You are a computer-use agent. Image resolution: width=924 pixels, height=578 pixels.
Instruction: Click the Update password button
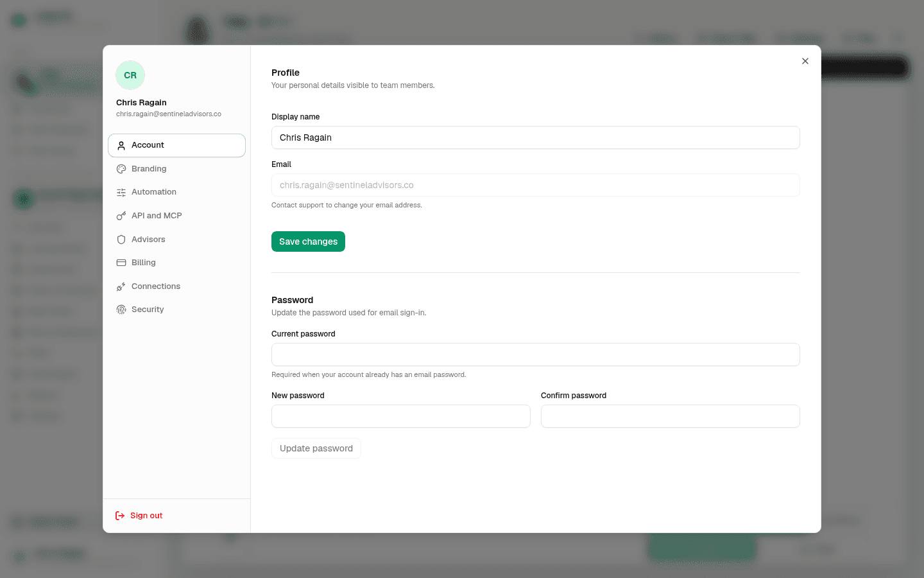click(x=316, y=448)
